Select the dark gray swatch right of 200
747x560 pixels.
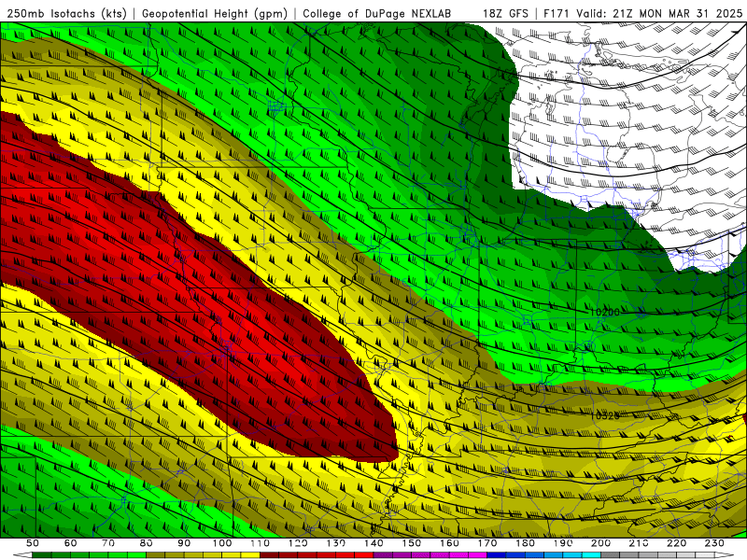pos(611,554)
